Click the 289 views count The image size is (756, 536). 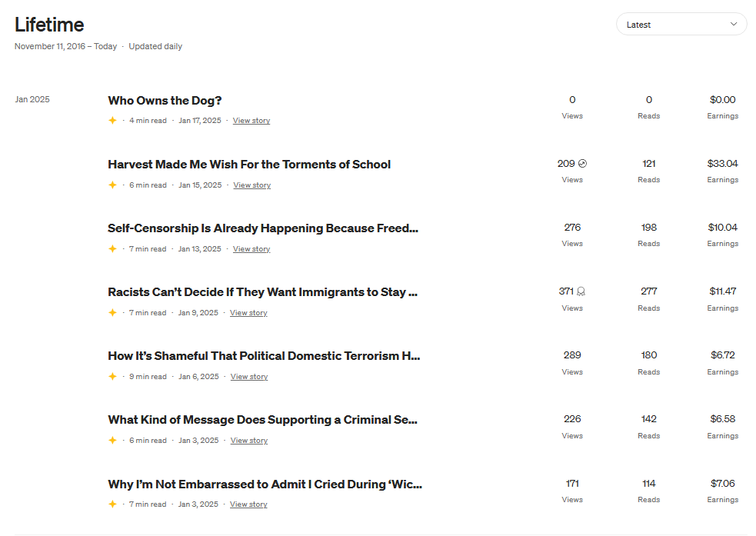tap(572, 355)
